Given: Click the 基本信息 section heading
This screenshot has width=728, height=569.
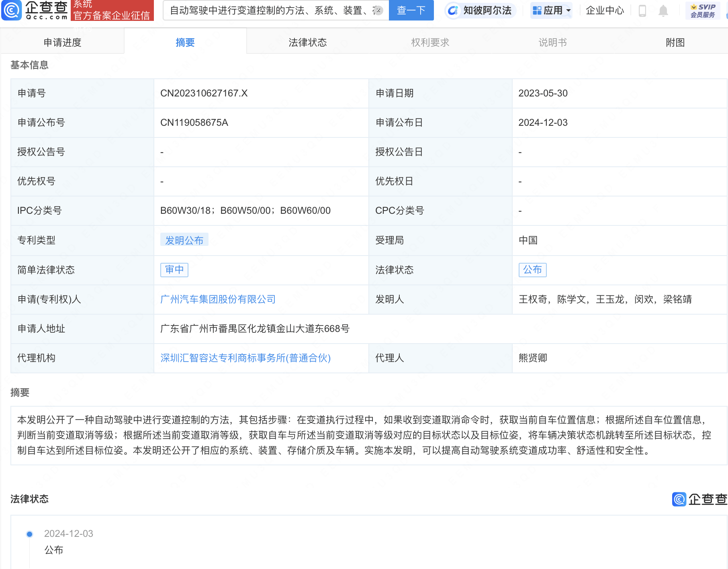Looking at the screenshot, I should click(x=29, y=65).
